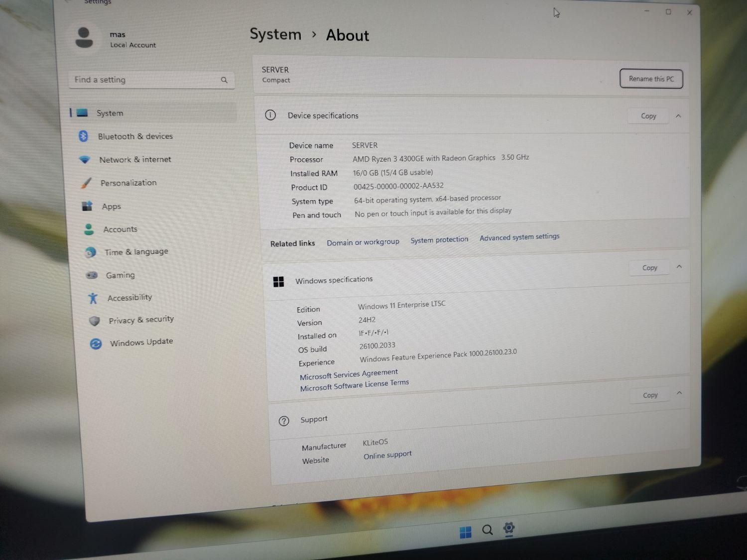Image resolution: width=747 pixels, height=560 pixels.
Task: Open the Apps settings page
Action: 112,206
